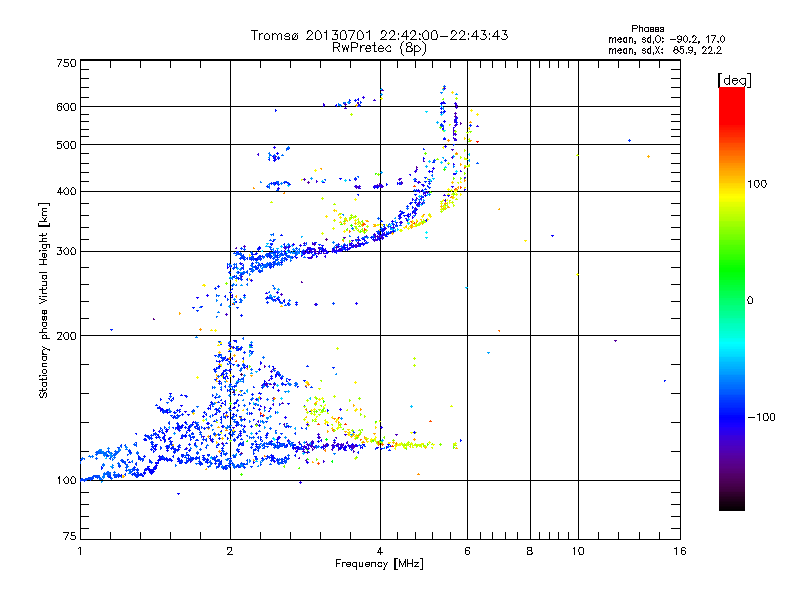Click the x-axis tick label '2'

point(230,551)
